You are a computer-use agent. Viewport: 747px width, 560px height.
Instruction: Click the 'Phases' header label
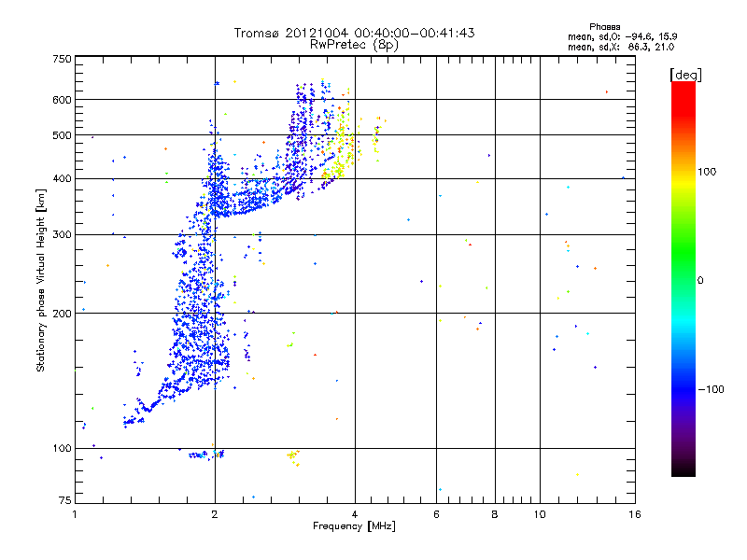(604, 27)
